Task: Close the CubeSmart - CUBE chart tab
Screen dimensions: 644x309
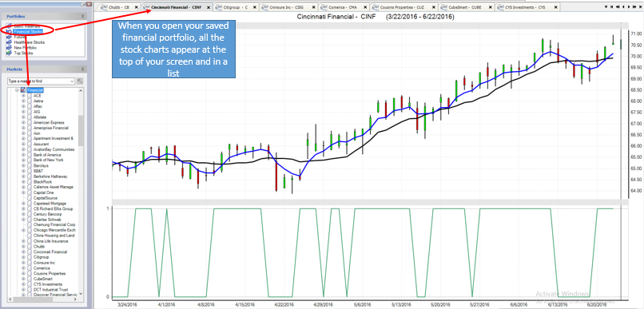Action: (x=491, y=7)
